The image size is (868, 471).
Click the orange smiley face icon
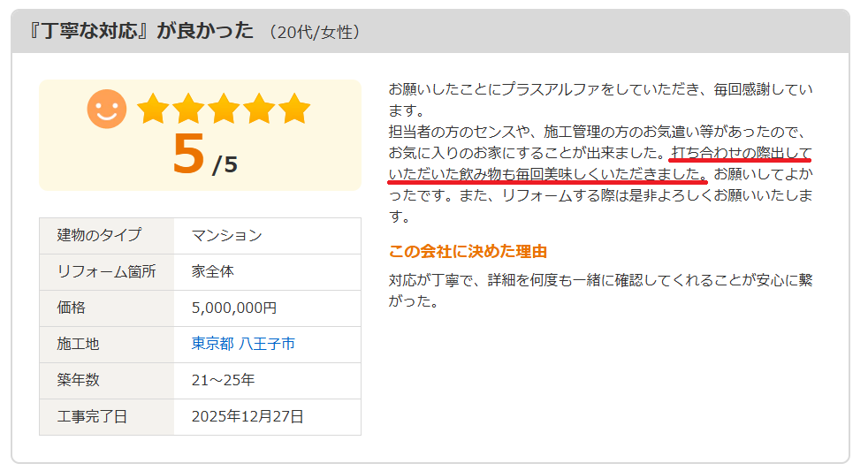[x=106, y=109]
